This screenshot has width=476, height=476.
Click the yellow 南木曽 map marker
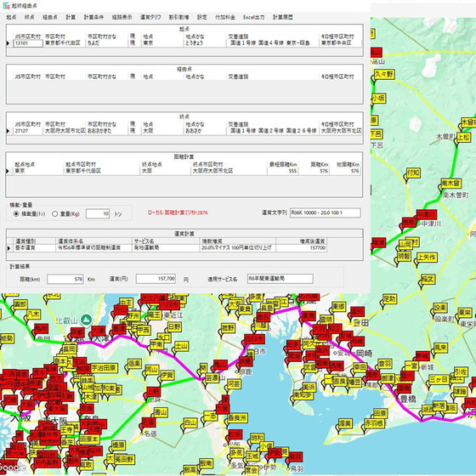pyautogui.click(x=450, y=184)
